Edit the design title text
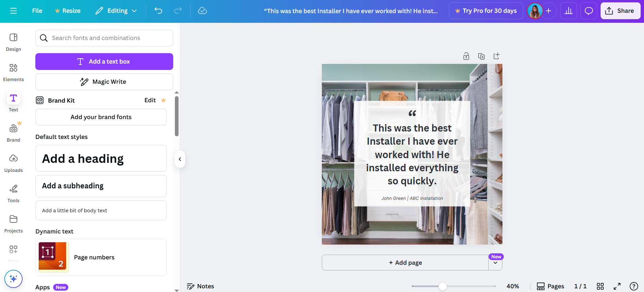The width and height of the screenshot is (644, 292). 351,11
